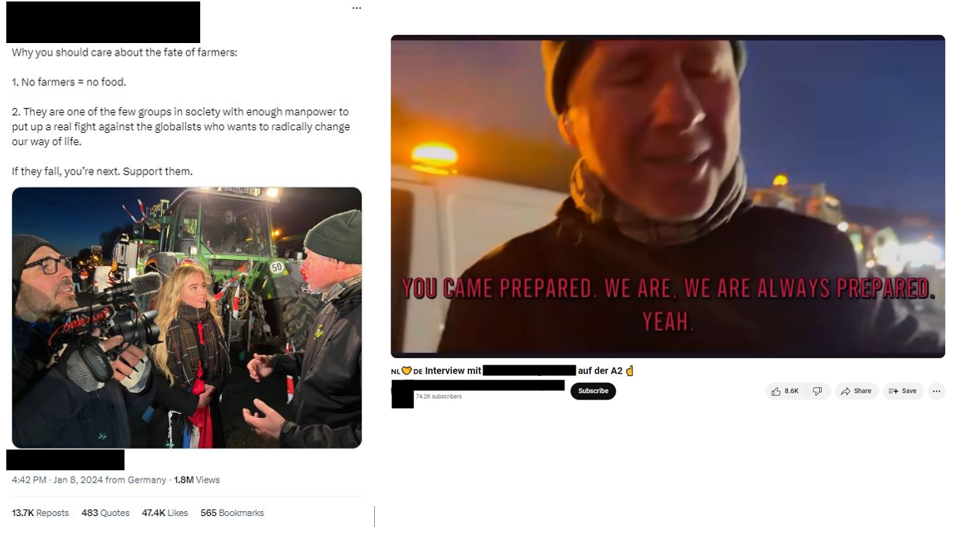This screenshot has width=960, height=533.
Task: View the 13.7K Reposts list
Action: (40, 513)
